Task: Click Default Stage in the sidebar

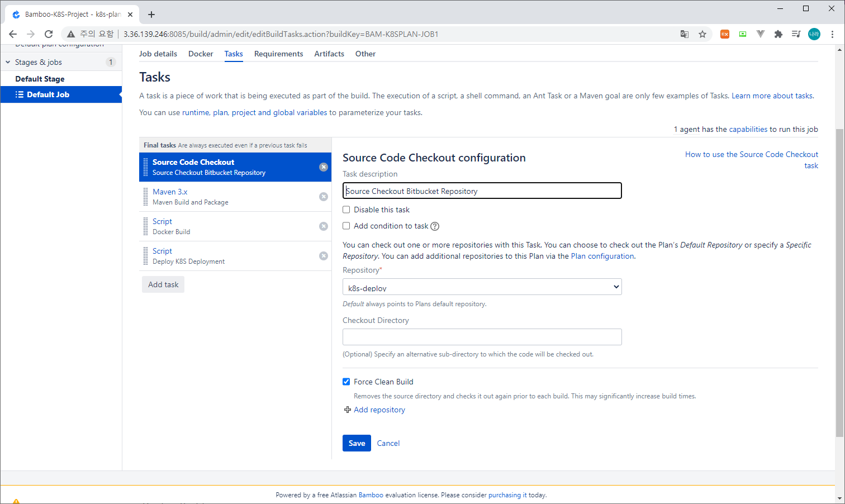Action: pos(40,79)
